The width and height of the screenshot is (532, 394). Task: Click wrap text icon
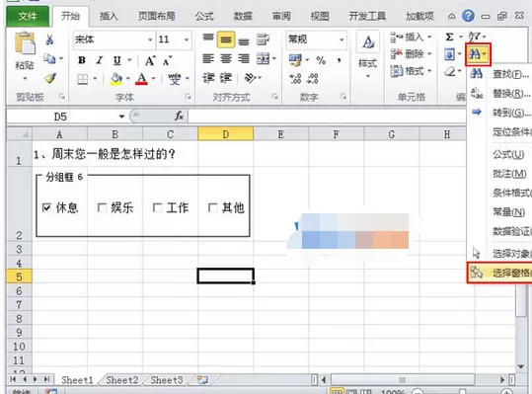263,39
